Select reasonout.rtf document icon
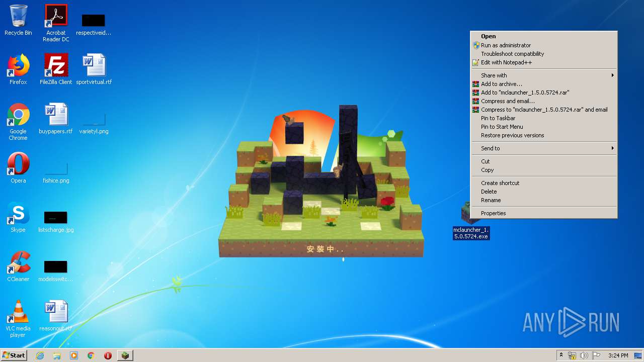 tap(56, 316)
